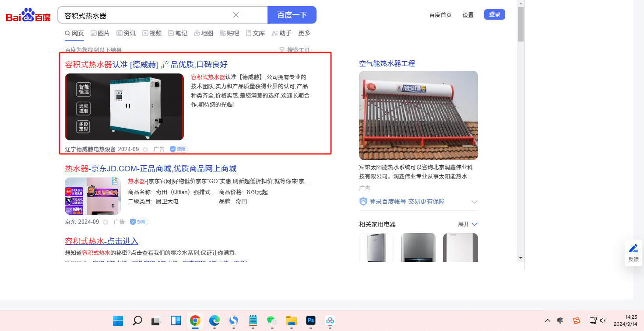
Task: Expand the arrow next to 京东 2024-09
Action: point(106,222)
